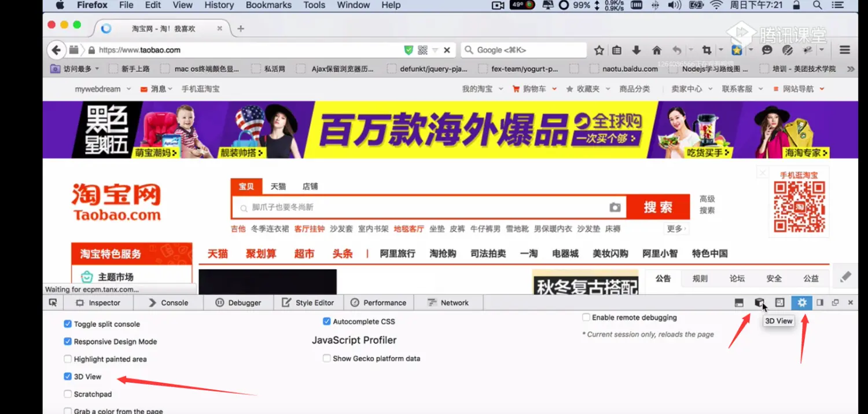The image size is (868, 414).
Task: Uncheck Responsive Design Mode checkbox
Action: [x=68, y=342]
